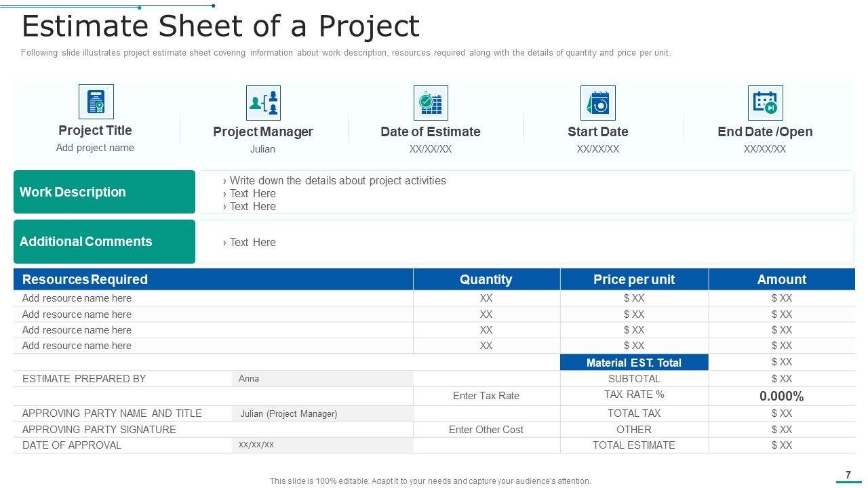Image resolution: width=868 pixels, height=488 pixels.
Task: Select the xx/xx/xx date of approval field
Action: coord(322,445)
